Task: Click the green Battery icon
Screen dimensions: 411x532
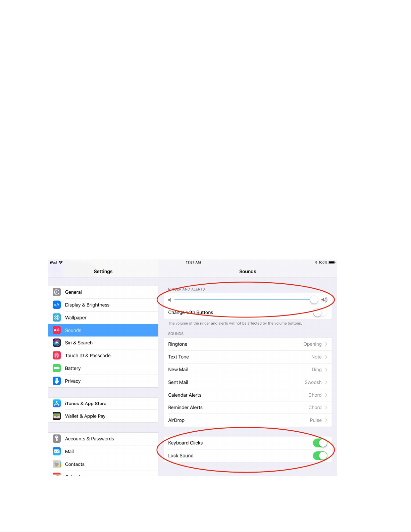Action: (57, 368)
